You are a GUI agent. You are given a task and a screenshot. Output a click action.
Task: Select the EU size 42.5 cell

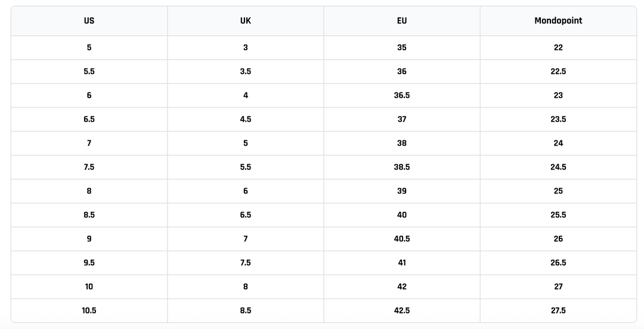402,310
